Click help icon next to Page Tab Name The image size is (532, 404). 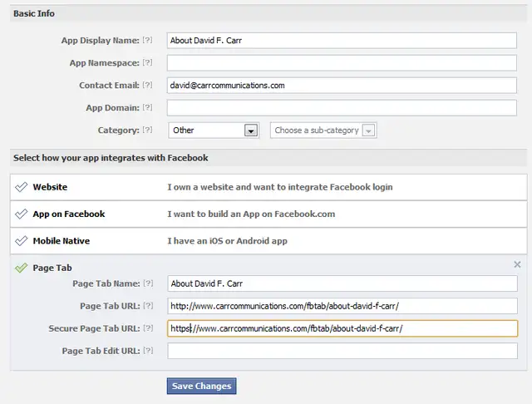click(x=148, y=283)
